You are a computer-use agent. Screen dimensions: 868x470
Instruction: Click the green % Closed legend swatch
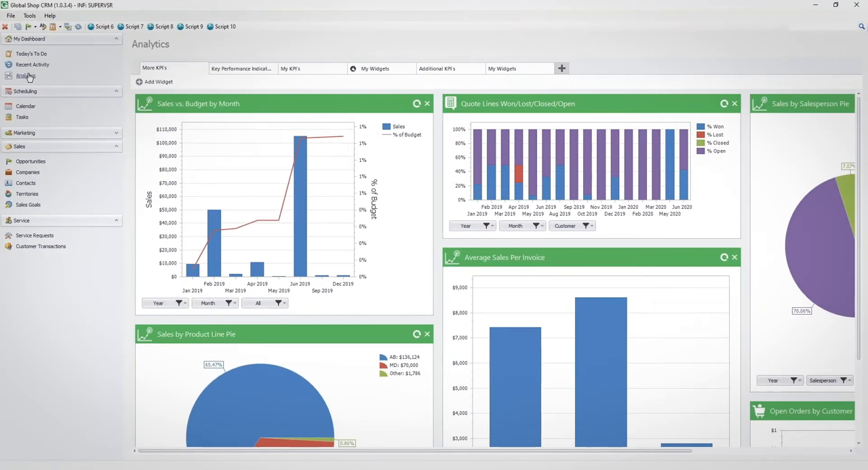pyautogui.click(x=701, y=143)
